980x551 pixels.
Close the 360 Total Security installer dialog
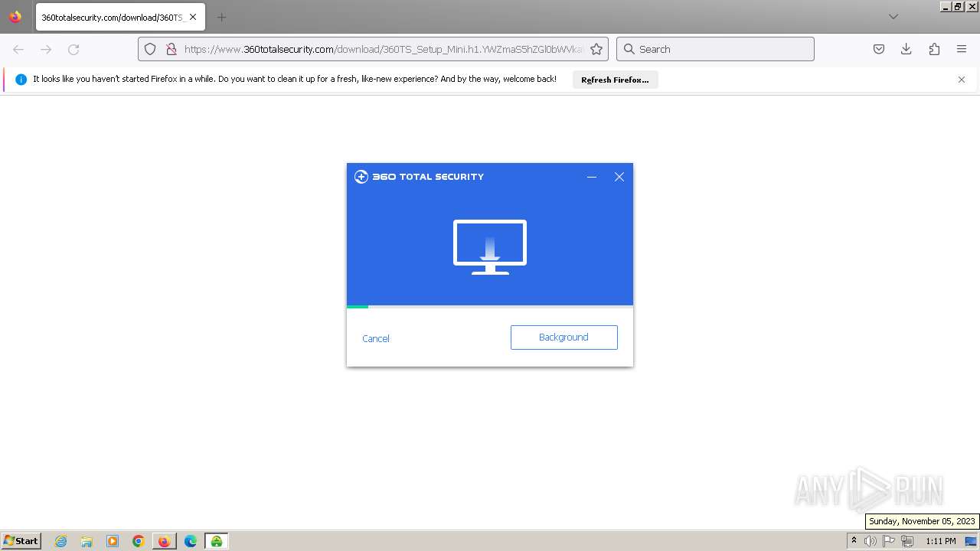pos(619,177)
